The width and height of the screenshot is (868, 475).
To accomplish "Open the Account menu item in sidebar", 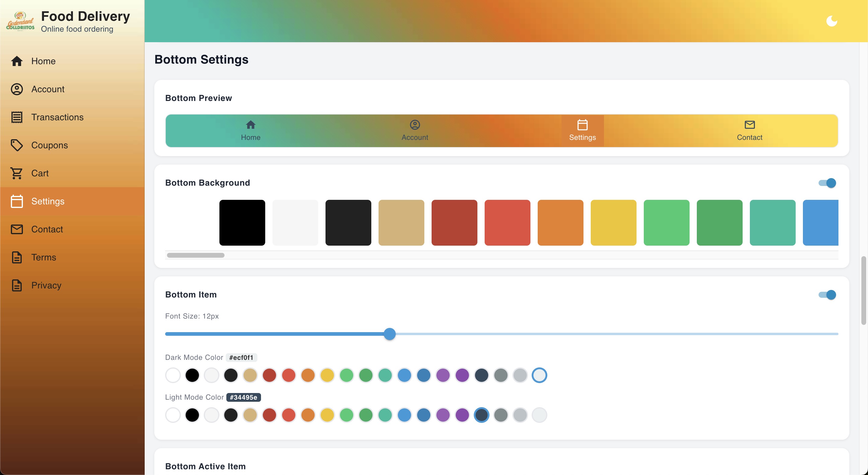I will 48,89.
